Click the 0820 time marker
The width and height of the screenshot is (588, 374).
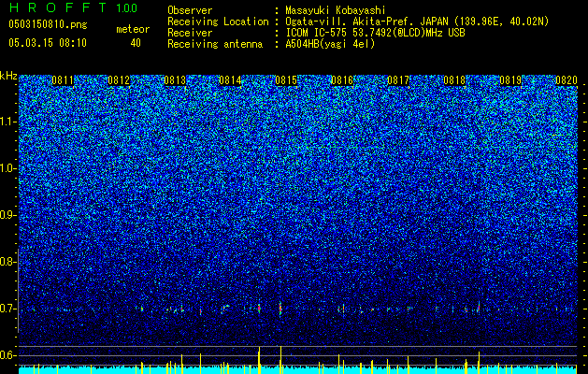[x=566, y=80]
